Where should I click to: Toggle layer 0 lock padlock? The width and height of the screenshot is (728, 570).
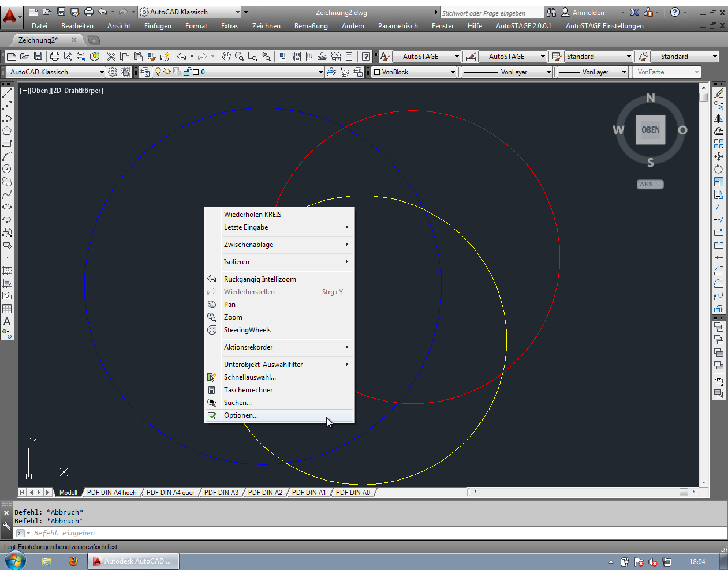(x=186, y=72)
